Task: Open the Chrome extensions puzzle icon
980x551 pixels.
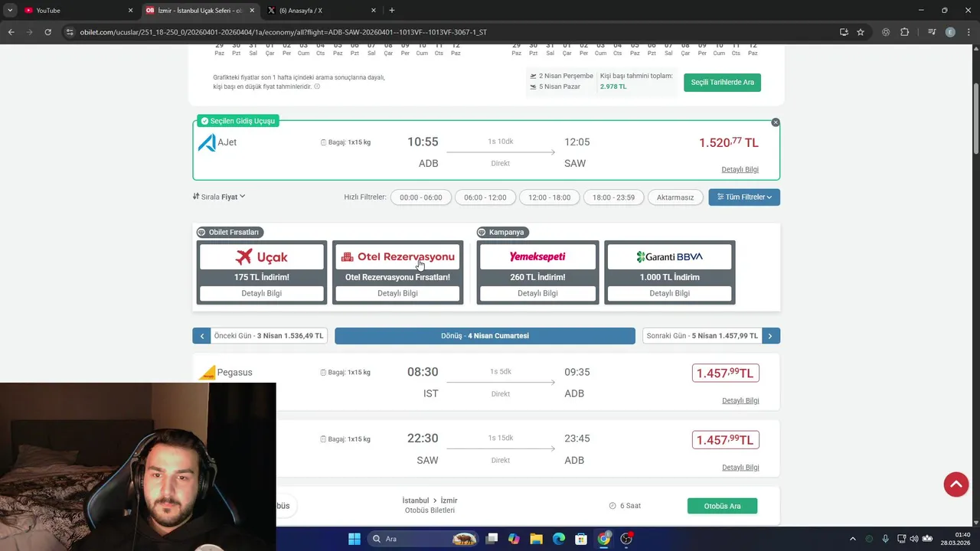Action: click(x=905, y=32)
